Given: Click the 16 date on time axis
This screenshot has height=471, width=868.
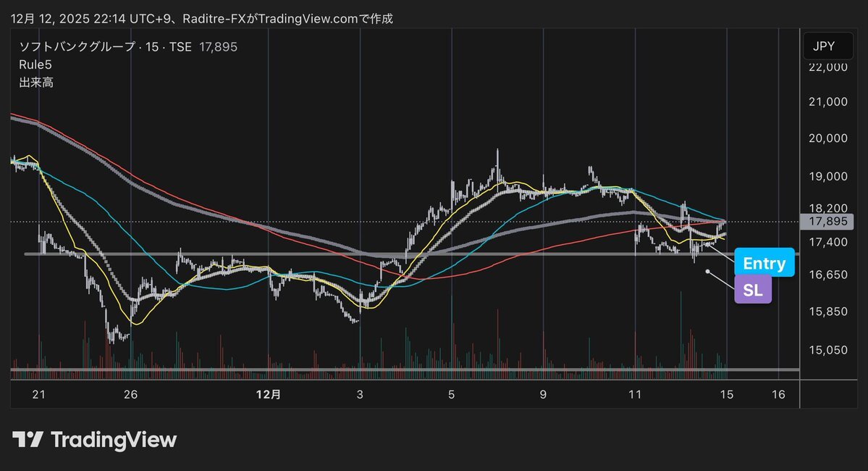Looking at the screenshot, I should [x=779, y=394].
